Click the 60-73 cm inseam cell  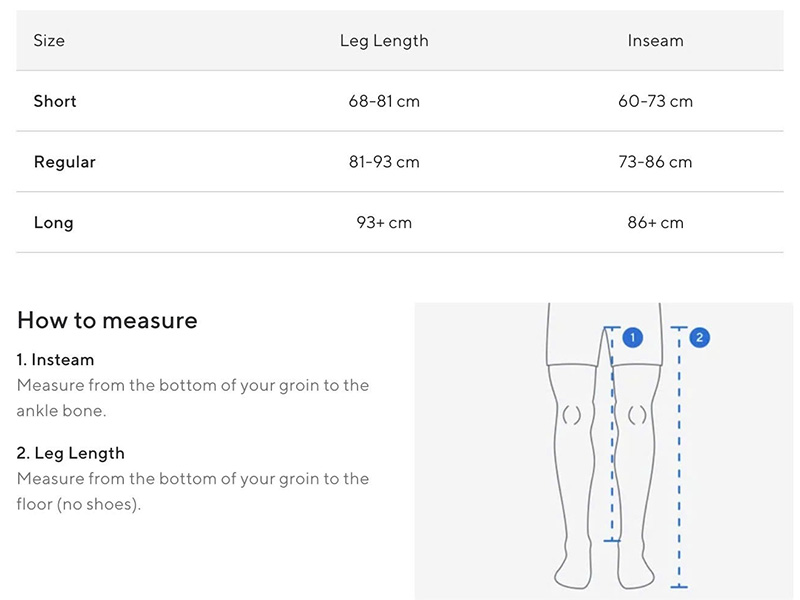point(656,101)
